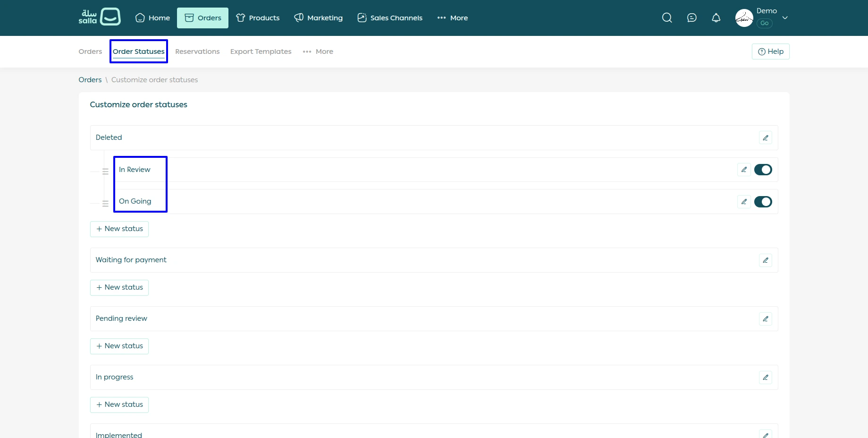Add New status under Waiting for payment
Image resolution: width=868 pixels, height=438 pixels.
tap(119, 287)
